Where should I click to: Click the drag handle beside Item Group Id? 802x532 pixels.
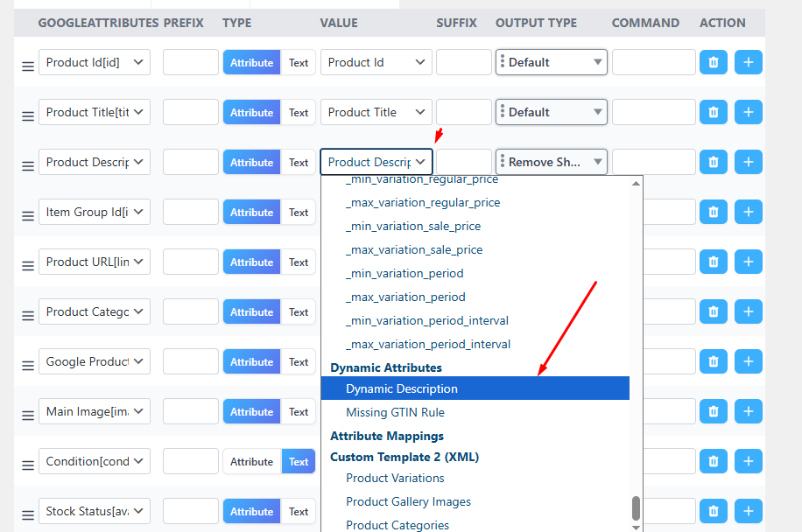pyautogui.click(x=27, y=212)
